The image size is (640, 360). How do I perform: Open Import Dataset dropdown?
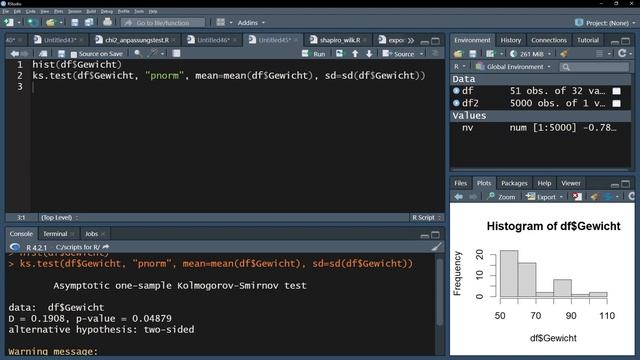pos(493,53)
